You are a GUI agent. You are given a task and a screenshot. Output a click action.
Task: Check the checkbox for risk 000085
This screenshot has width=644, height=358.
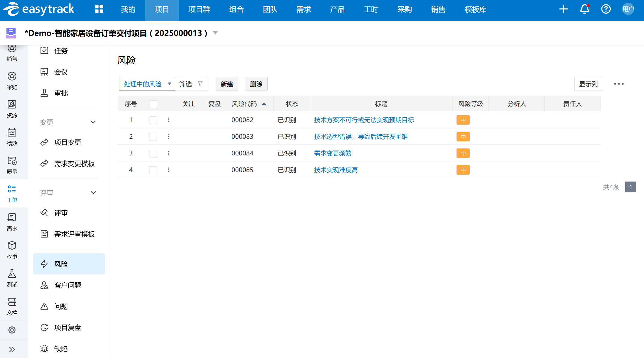153,170
